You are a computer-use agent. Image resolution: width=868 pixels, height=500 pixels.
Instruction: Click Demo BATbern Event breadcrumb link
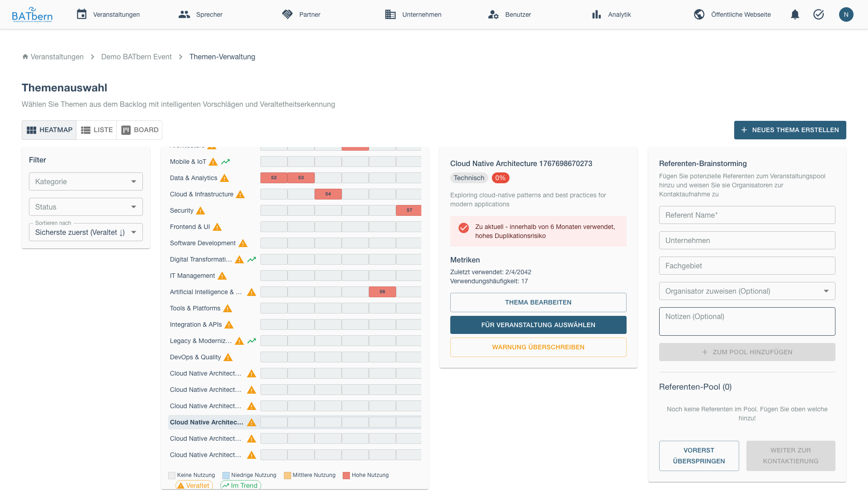pyautogui.click(x=137, y=57)
